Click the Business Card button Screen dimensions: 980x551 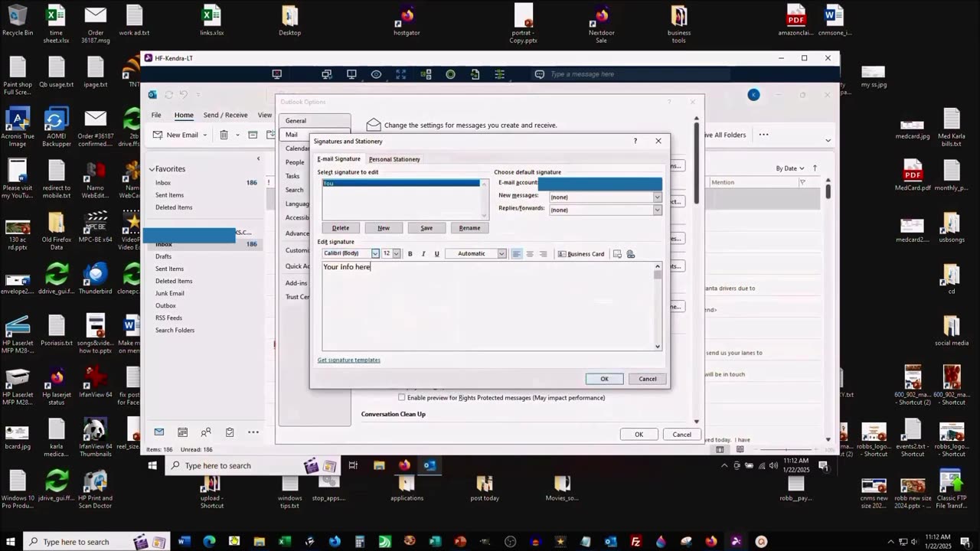pos(581,254)
